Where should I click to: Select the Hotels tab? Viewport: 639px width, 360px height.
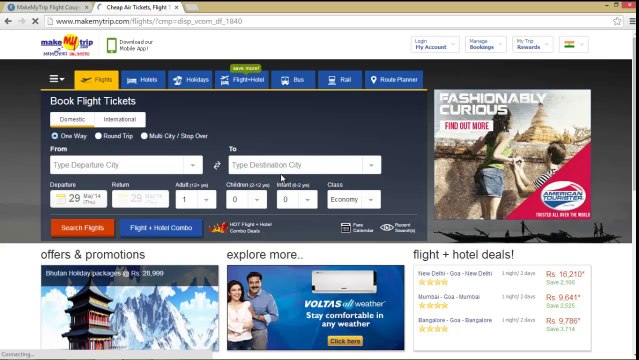coord(143,80)
